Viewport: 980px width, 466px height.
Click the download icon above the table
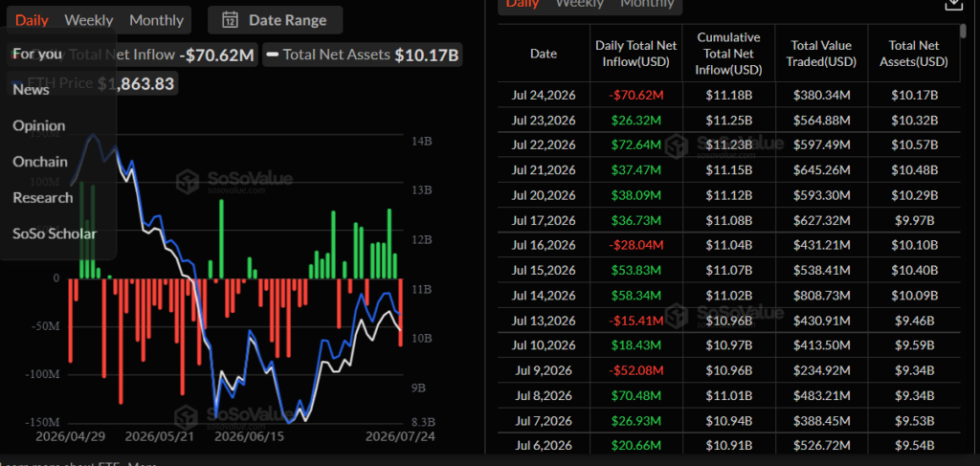click(x=952, y=4)
